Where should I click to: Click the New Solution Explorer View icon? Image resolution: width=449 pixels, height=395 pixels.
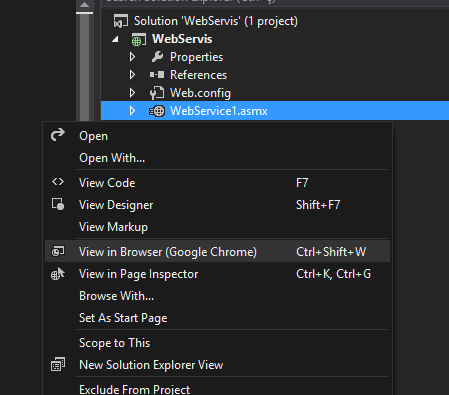click(x=58, y=364)
